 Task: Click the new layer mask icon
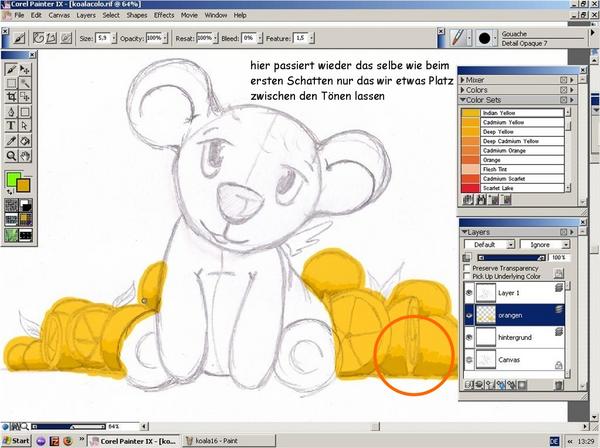click(x=522, y=384)
